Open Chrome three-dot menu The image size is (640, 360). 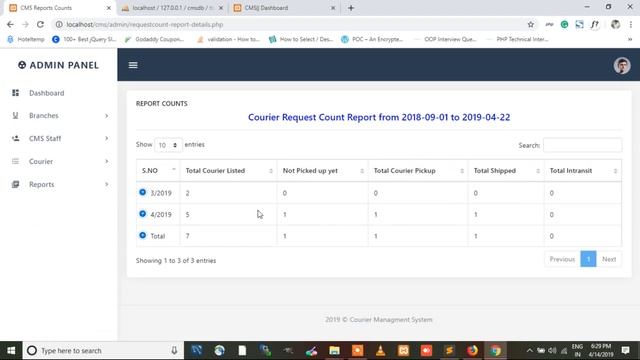point(631,24)
